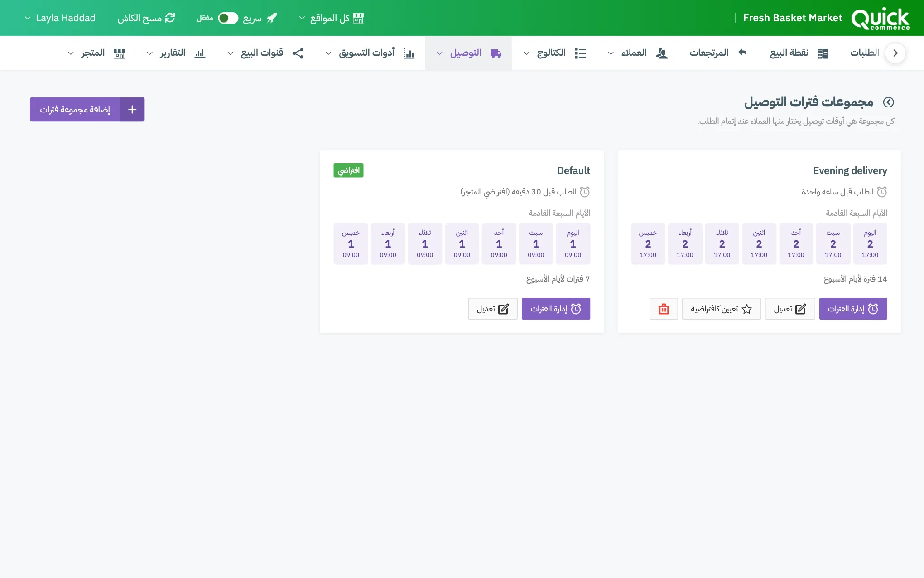
Task: Click the clock icon beside الطلب قبل ساعة واحدة
Action: coord(882,192)
